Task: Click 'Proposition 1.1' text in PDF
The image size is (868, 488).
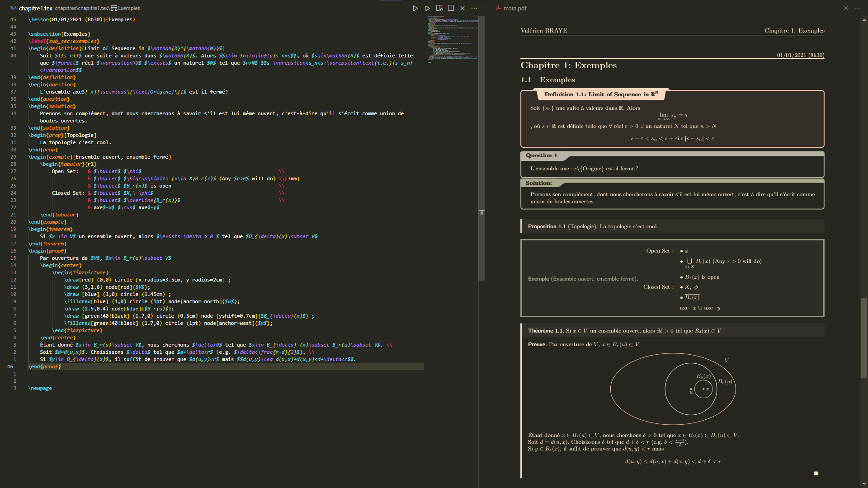Action: pos(547,226)
